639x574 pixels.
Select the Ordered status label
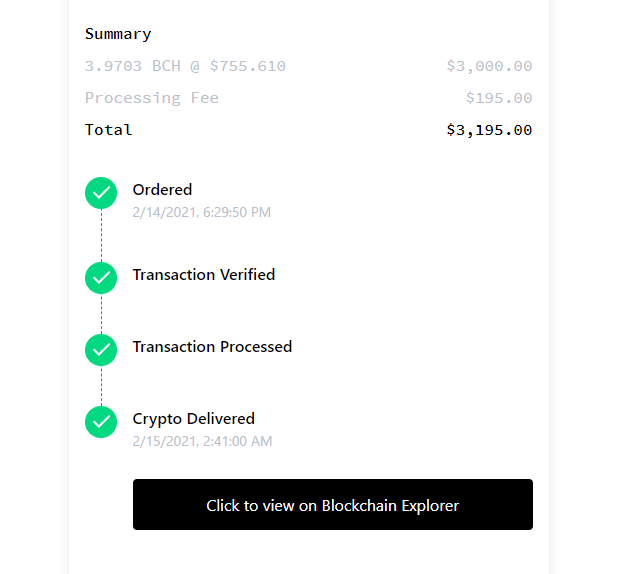pos(162,190)
